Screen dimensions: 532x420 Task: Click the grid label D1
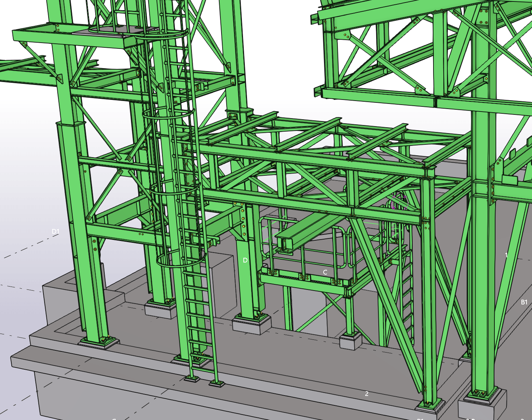pyautogui.click(x=55, y=232)
